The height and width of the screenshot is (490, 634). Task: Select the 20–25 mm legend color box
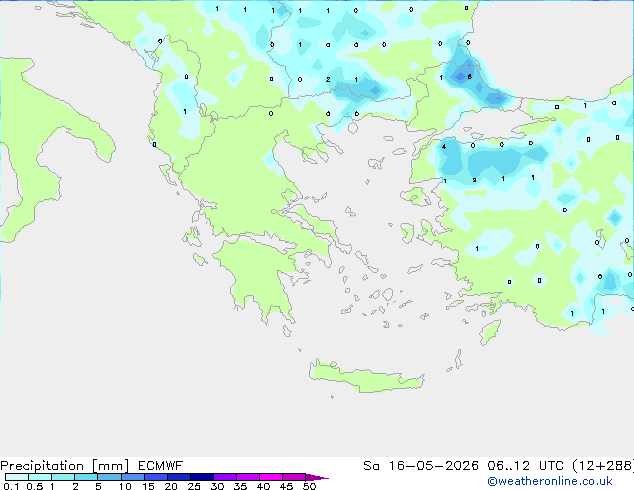click(179, 477)
